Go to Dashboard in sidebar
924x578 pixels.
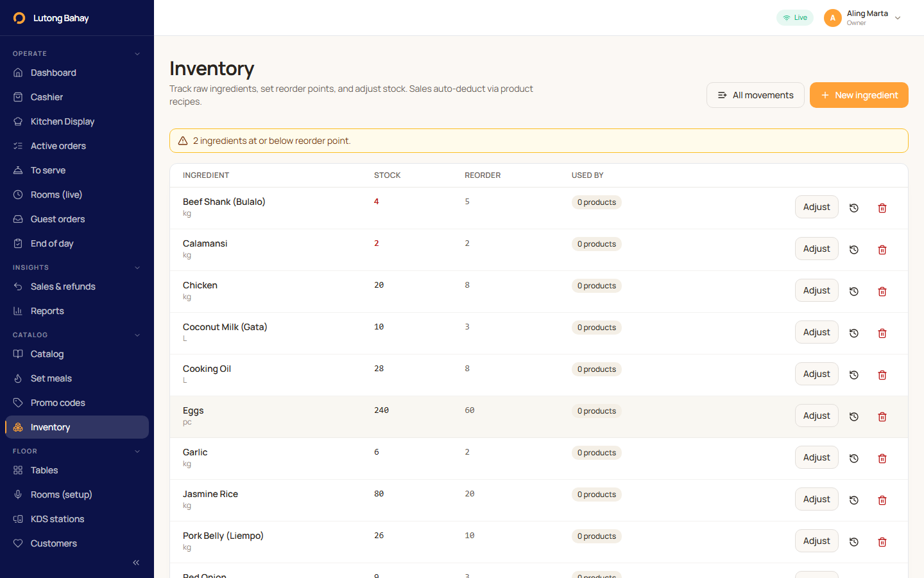point(77,73)
